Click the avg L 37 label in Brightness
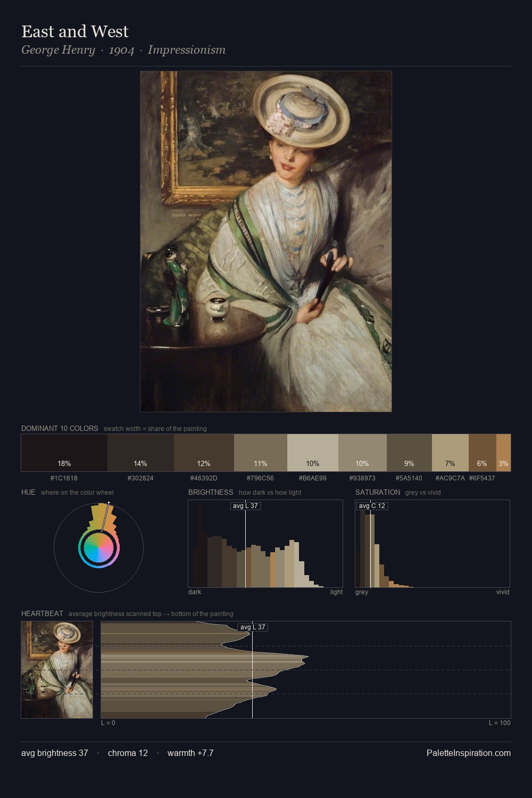The height and width of the screenshot is (798, 532). (x=246, y=506)
